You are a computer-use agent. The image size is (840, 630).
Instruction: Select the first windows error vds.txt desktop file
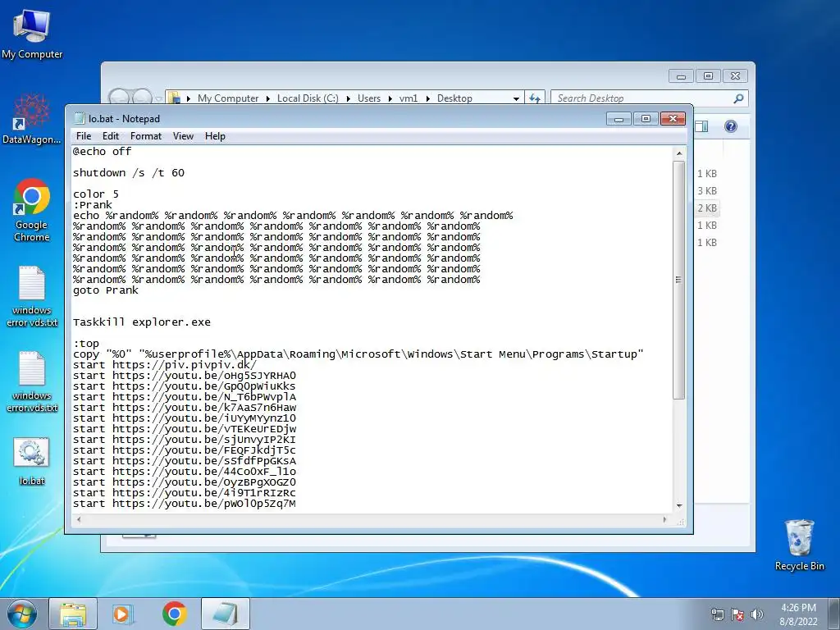[32, 296]
